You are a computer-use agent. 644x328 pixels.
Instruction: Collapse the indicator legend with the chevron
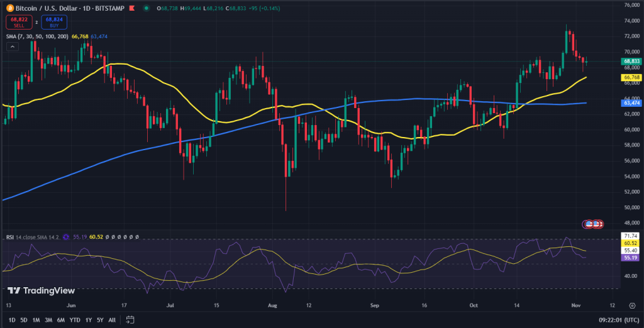[x=13, y=47]
